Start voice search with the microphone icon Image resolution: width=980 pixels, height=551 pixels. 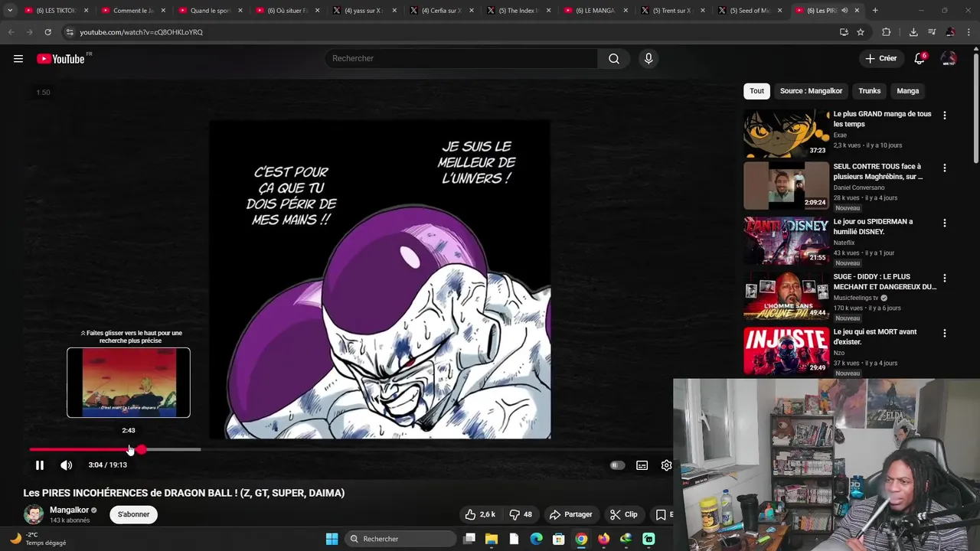pos(648,59)
